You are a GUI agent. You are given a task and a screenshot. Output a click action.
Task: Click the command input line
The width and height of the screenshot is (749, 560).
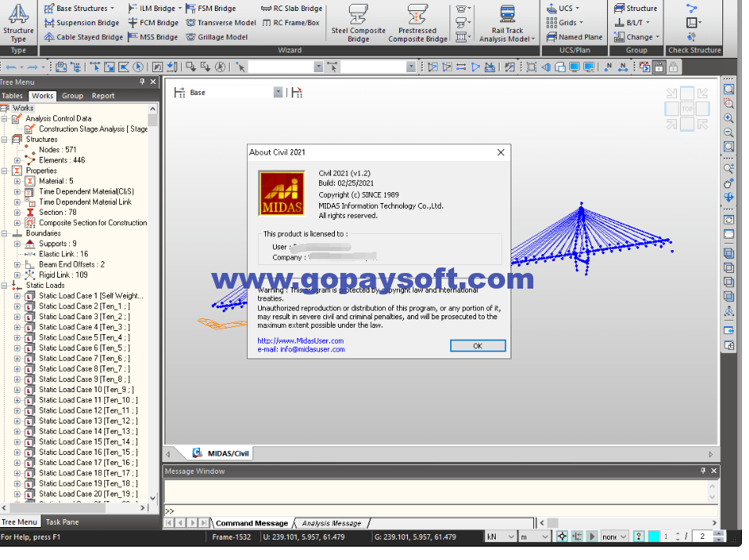[x=439, y=511]
